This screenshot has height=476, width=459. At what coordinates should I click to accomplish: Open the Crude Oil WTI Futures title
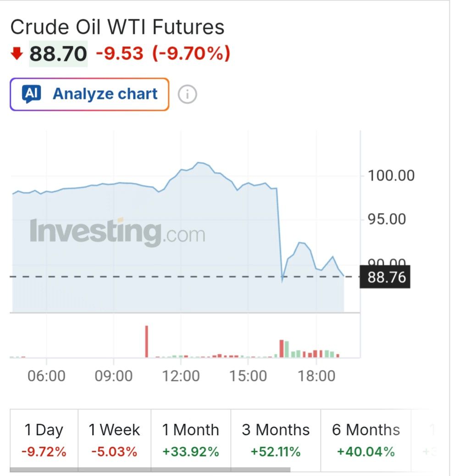117,27
